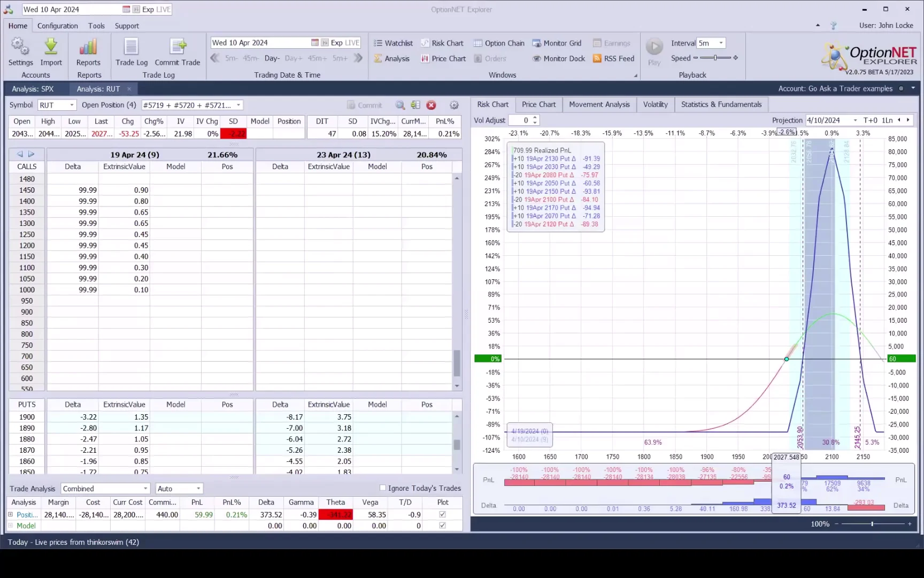
Task: Open the Trade Log
Action: pyautogui.click(x=132, y=52)
